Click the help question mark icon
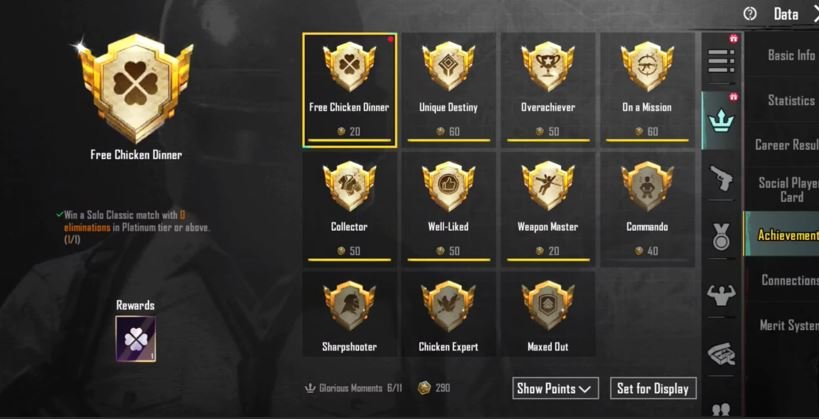The image size is (819, 419). tap(750, 14)
